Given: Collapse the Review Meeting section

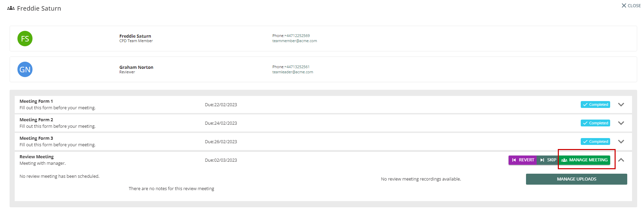Looking at the screenshot, I should [x=621, y=160].
